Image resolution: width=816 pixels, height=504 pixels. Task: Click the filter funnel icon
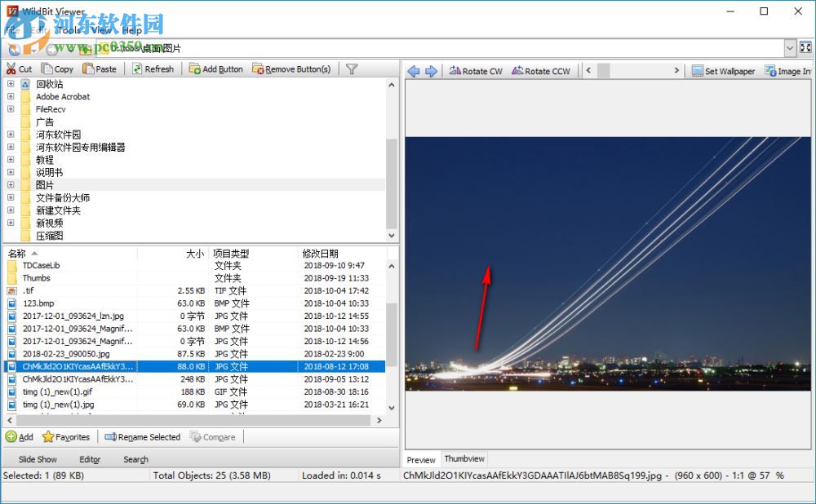click(352, 69)
